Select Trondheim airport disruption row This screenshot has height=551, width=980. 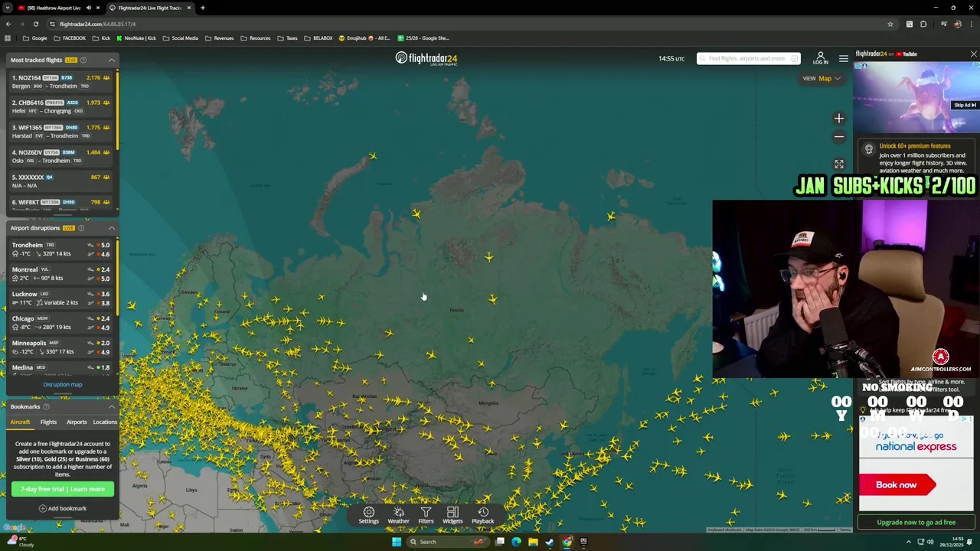click(61, 249)
